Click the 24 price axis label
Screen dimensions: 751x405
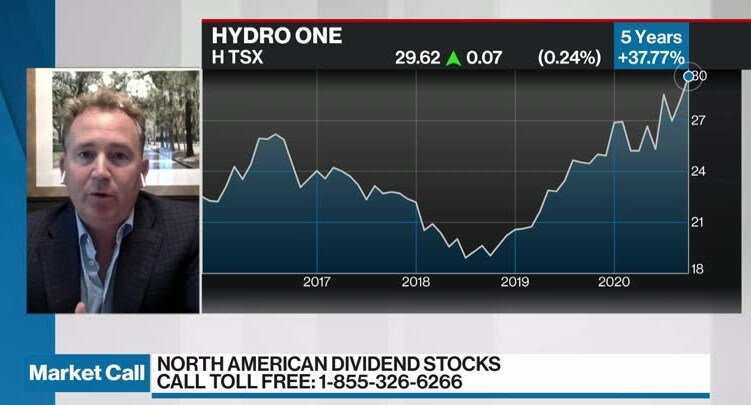pos(699,171)
